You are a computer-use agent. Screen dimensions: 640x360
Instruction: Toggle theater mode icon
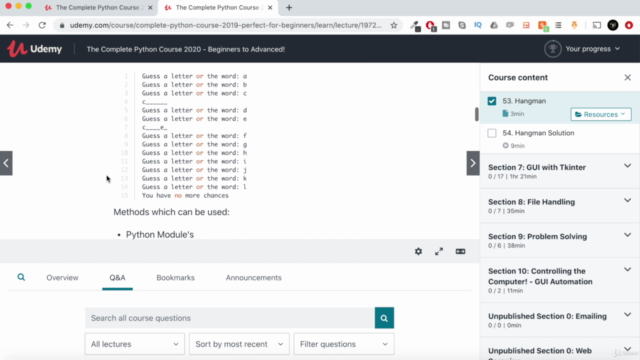[460, 251]
